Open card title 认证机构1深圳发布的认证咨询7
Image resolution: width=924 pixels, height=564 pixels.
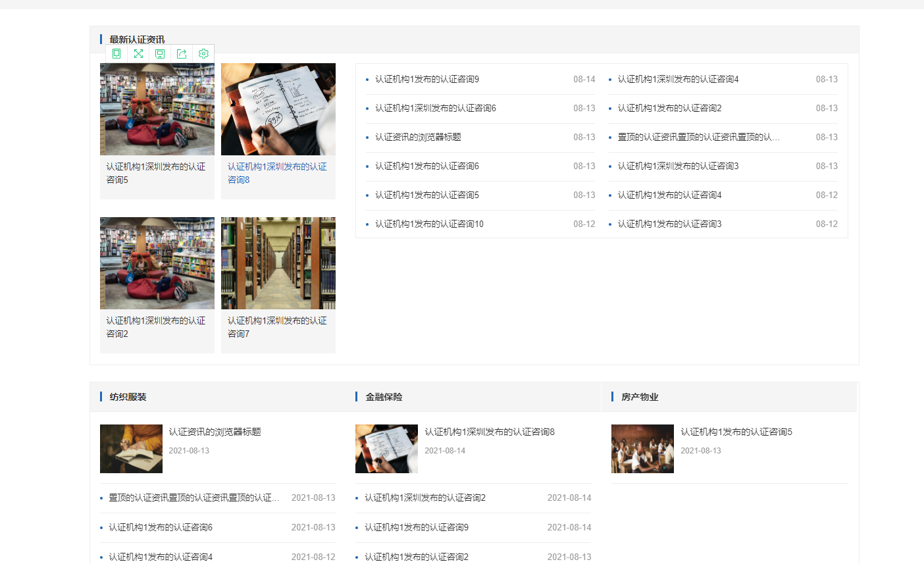(277, 327)
